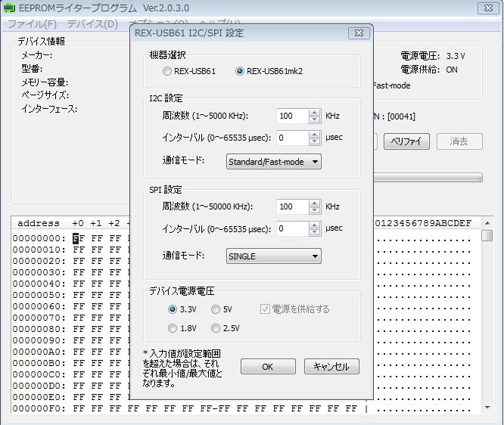The width and height of the screenshot is (504, 425).
Task: Confirm settings with OK button
Action: 268,367
